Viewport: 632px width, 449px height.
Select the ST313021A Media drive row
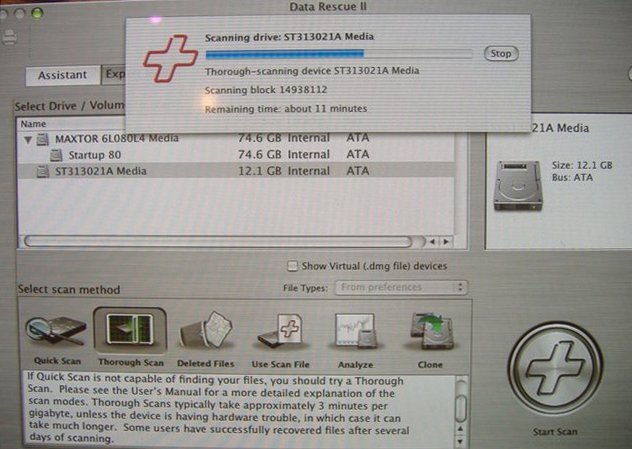coord(100,171)
